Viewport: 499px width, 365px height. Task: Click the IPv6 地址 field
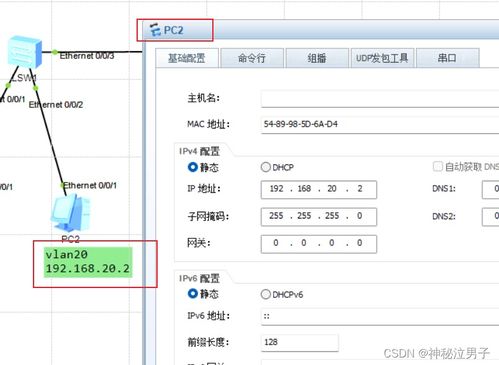click(x=380, y=316)
